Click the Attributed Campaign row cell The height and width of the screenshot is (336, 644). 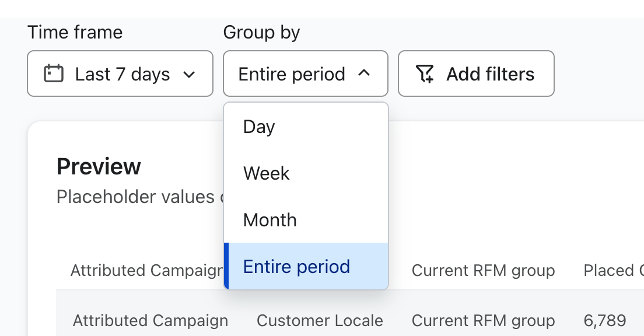pyautogui.click(x=150, y=321)
